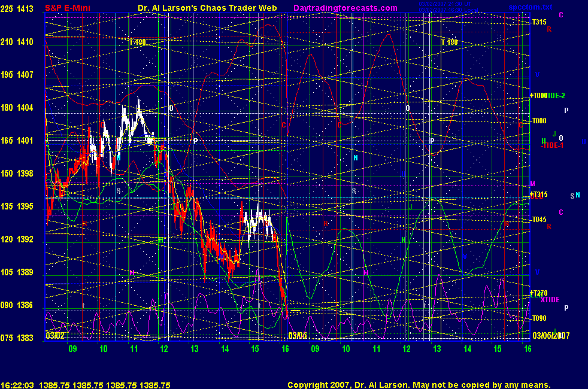
Task: Click the blue "spcctom.txt" file name
Action: 531,7
